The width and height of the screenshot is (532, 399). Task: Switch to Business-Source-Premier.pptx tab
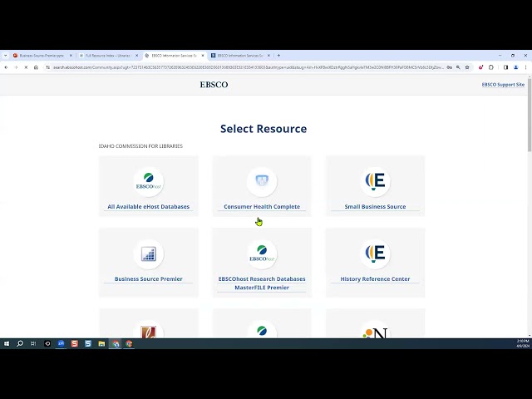tap(42, 56)
